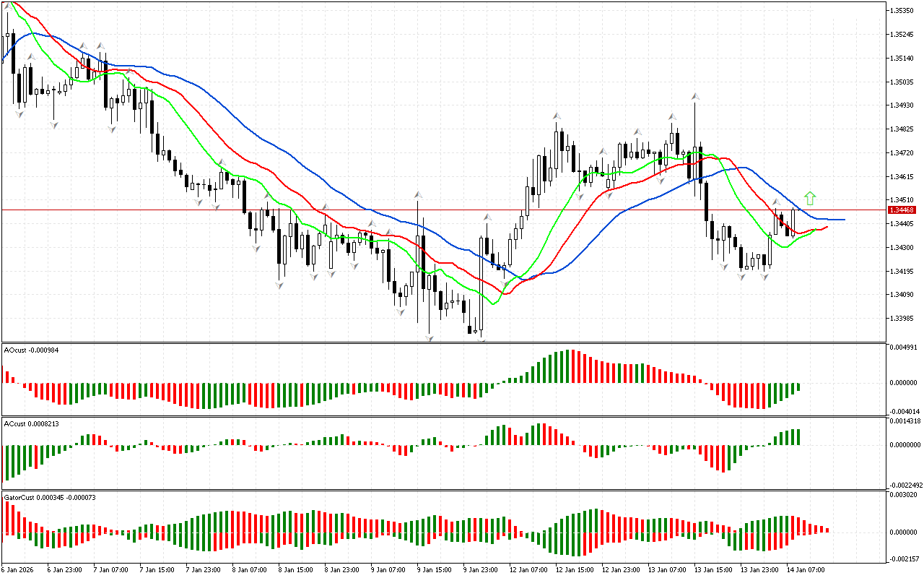Select the 14 Jan 07:00 time label
Image resolution: width=924 pixels, height=578 pixels.
(805, 569)
